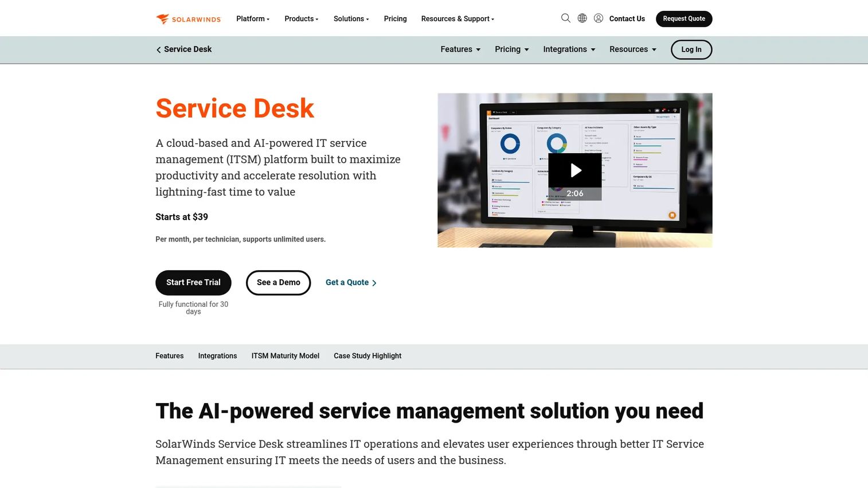Start the free trial
This screenshot has width=868, height=488.
[193, 283]
